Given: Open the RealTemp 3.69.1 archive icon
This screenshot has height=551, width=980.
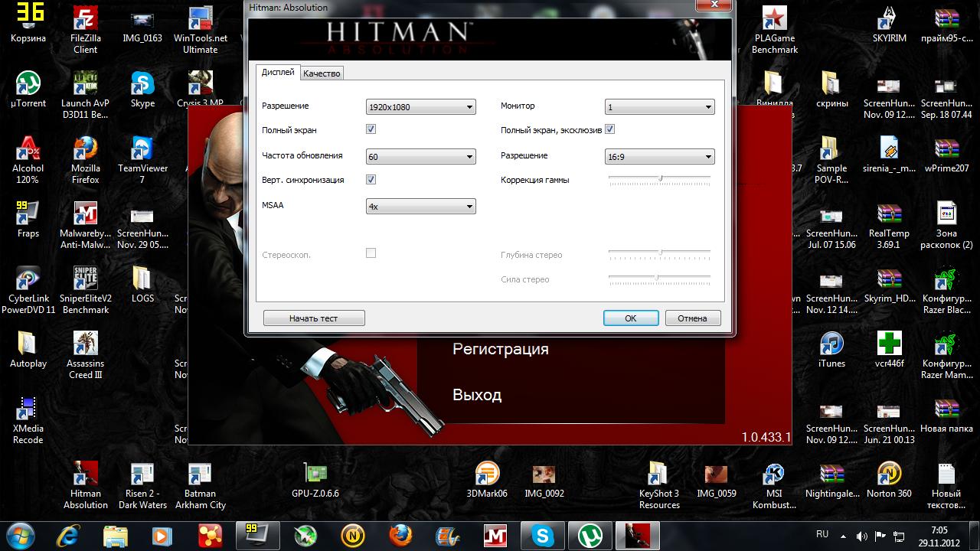Looking at the screenshot, I should (x=889, y=214).
